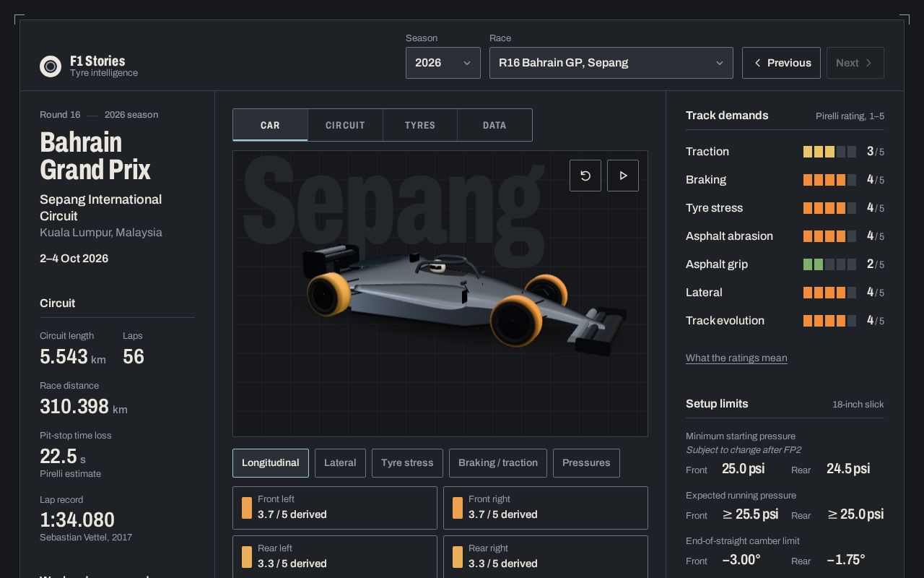Click the Setup limits heading
The image size is (924, 578).
(717, 404)
